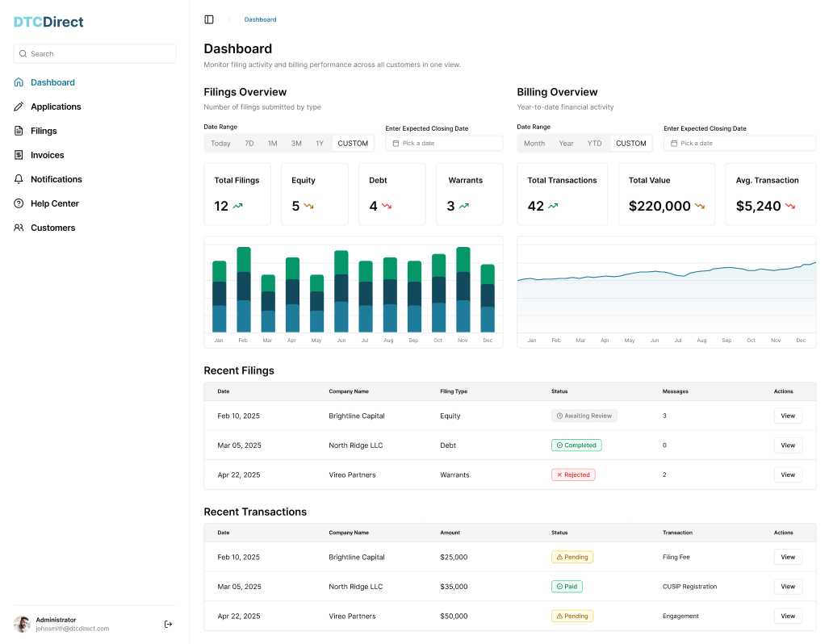Screen dimensions: 829x644
Task: Click the Filings document icon
Action: coord(19,131)
